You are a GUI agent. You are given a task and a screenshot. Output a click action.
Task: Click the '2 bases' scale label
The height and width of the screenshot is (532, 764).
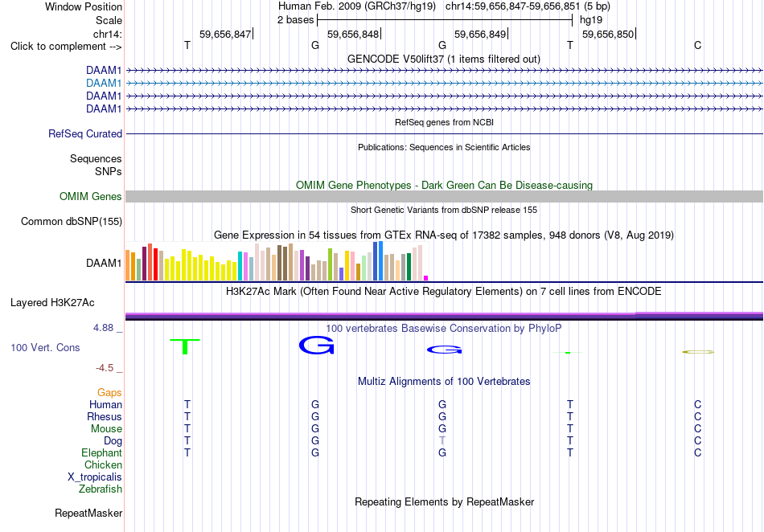point(295,20)
